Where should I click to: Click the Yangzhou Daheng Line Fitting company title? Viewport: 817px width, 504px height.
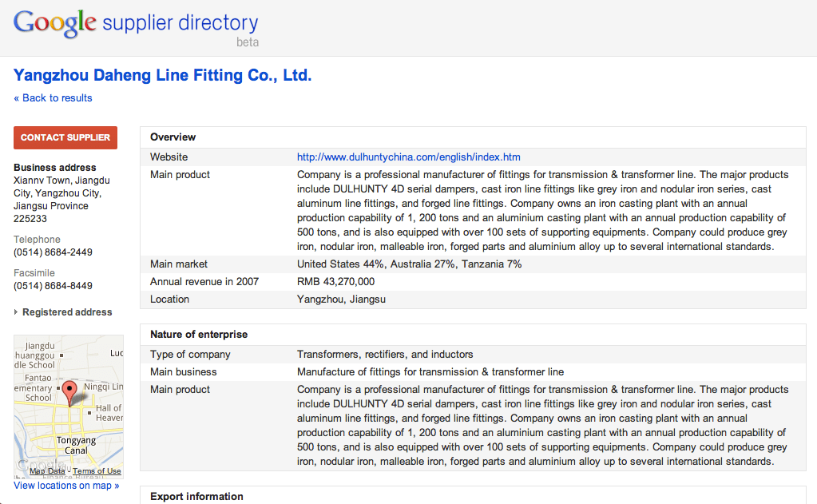(x=162, y=76)
